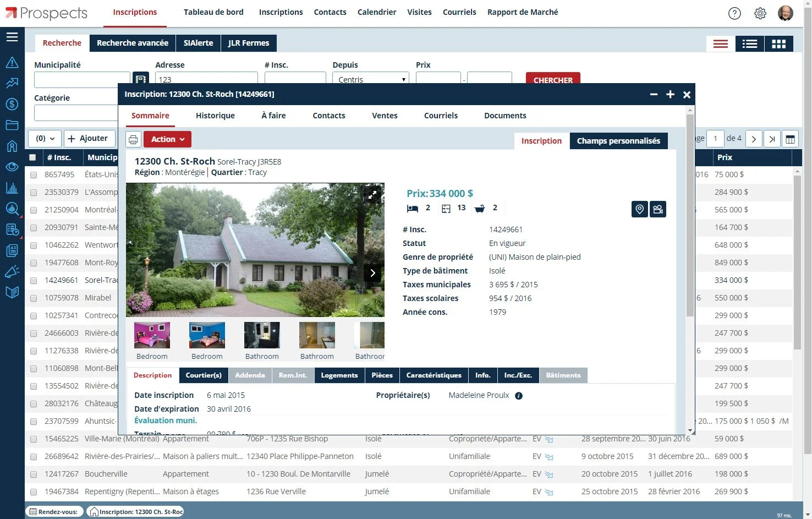
Task: Check the row for listing 23530379
Action: [34, 193]
